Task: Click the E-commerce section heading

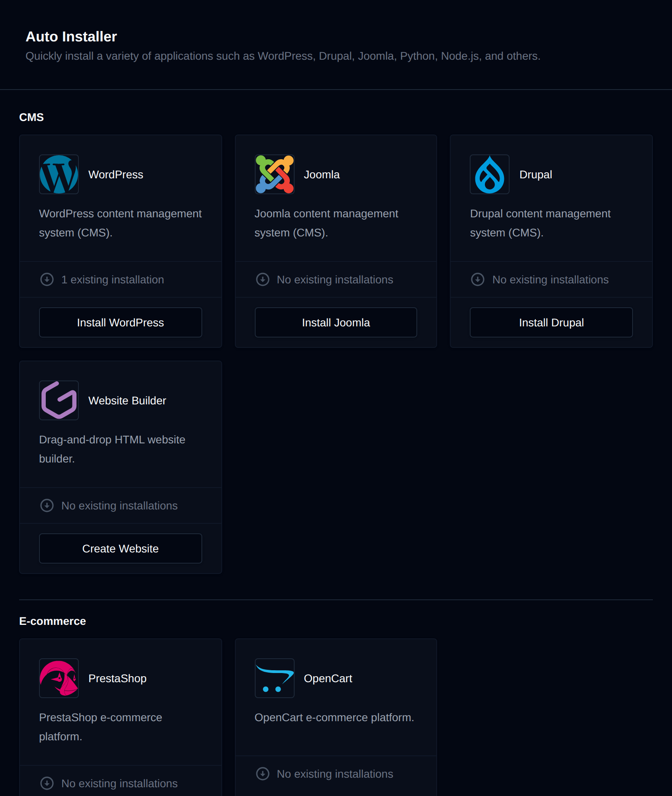Action: [53, 621]
